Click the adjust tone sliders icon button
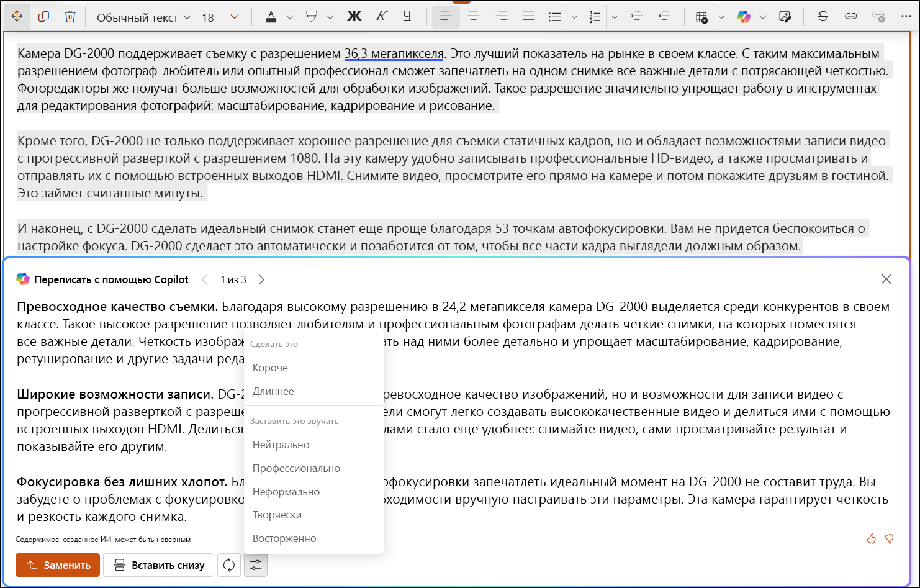This screenshot has width=920, height=588. pyautogui.click(x=256, y=565)
